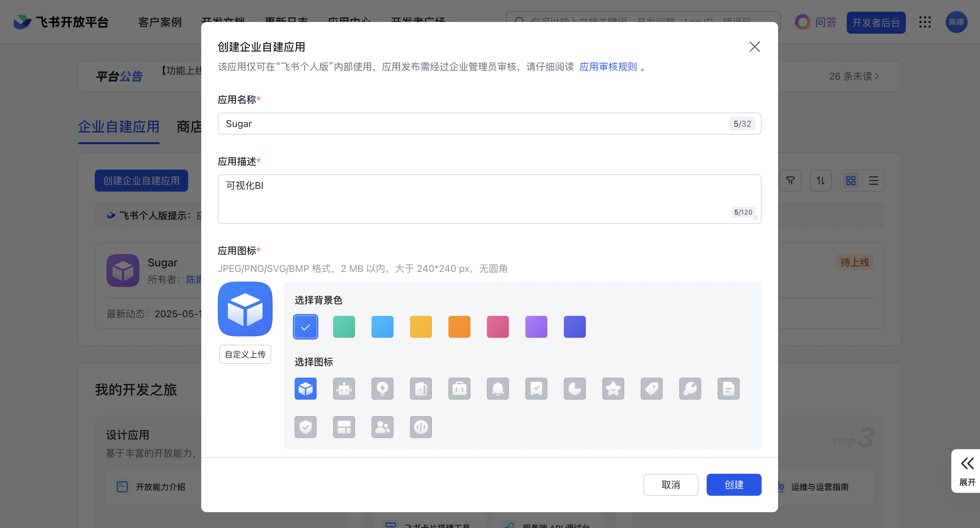
Task: Select the lightbulb app icon
Action: click(x=382, y=388)
